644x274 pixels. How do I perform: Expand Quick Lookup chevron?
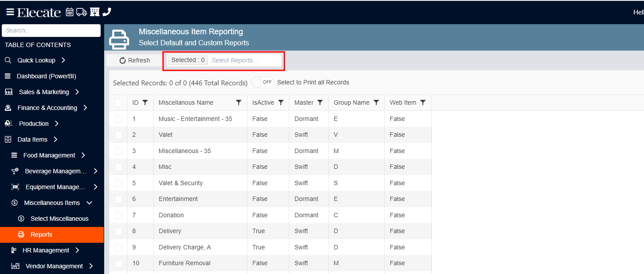coord(63,60)
